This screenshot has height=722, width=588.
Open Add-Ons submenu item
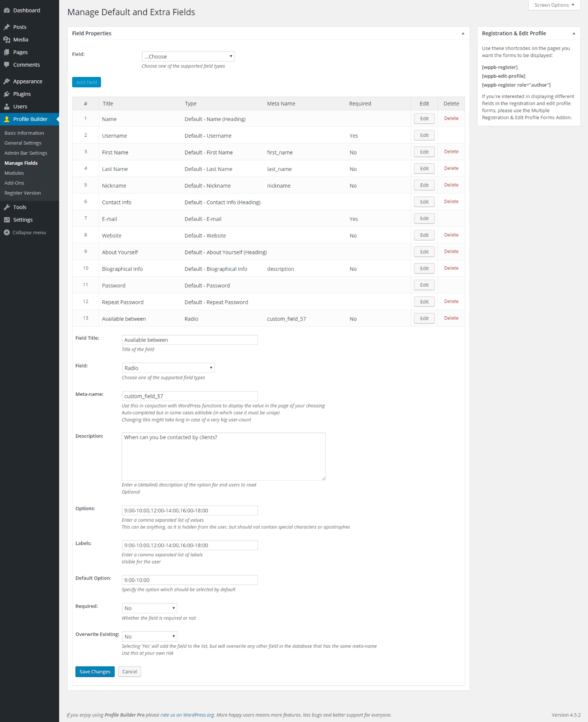14,183
